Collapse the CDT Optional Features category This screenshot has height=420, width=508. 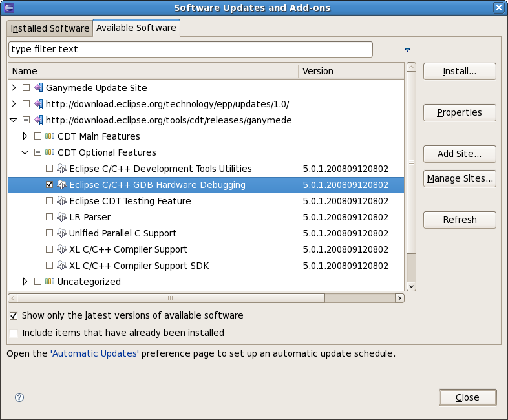click(x=25, y=152)
